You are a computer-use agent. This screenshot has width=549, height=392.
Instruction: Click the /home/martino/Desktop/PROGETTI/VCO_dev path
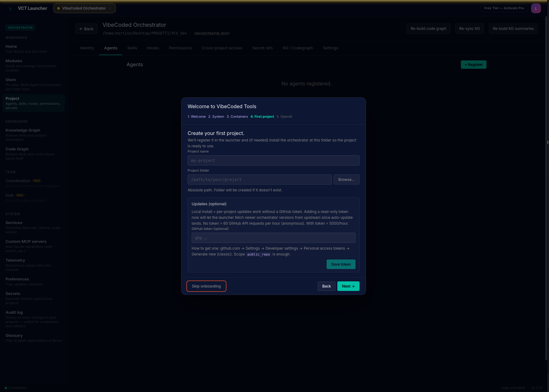point(145,33)
